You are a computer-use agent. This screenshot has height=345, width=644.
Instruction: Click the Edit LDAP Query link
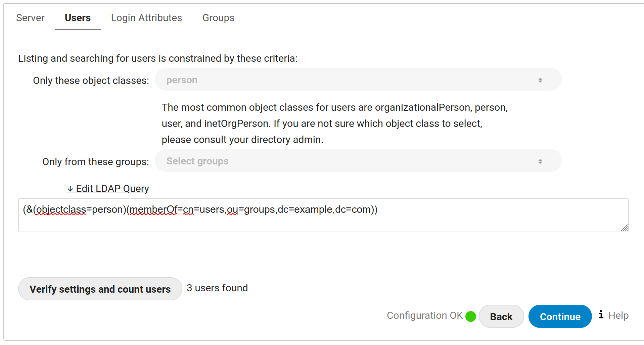pos(112,189)
